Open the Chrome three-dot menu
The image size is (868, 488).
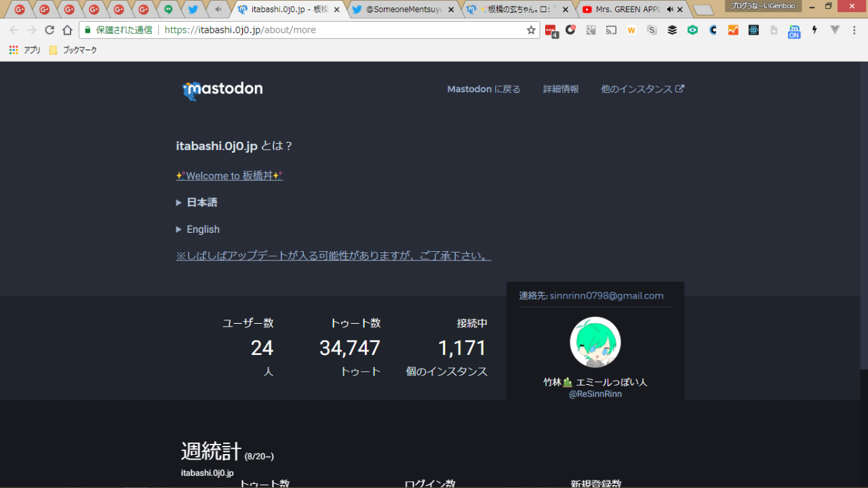[854, 30]
